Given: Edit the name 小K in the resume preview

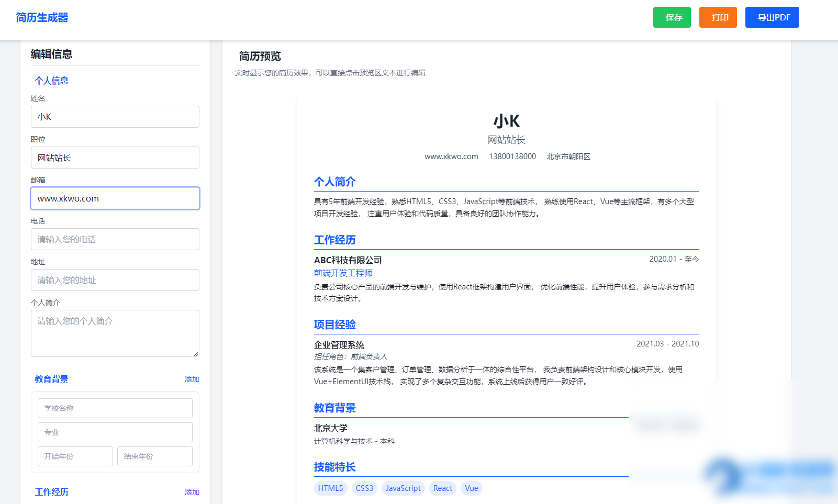Looking at the screenshot, I should pos(506,121).
